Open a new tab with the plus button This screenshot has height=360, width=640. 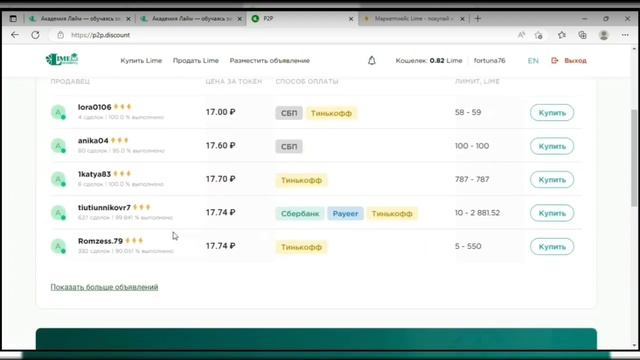tap(478, 19)
